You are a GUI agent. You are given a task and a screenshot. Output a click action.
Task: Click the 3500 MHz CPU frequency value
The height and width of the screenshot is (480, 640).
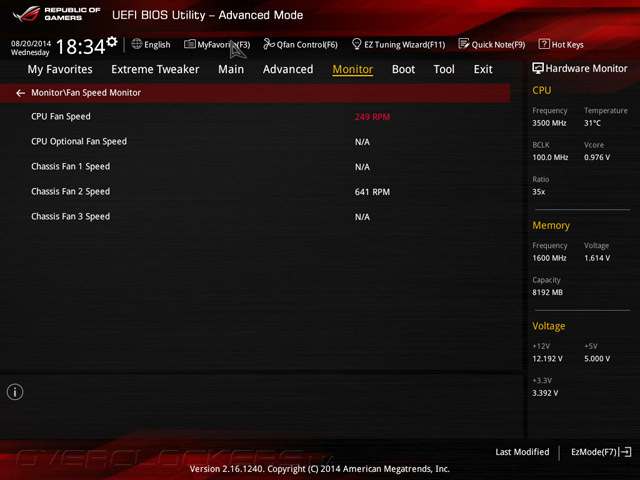[549, 123]
